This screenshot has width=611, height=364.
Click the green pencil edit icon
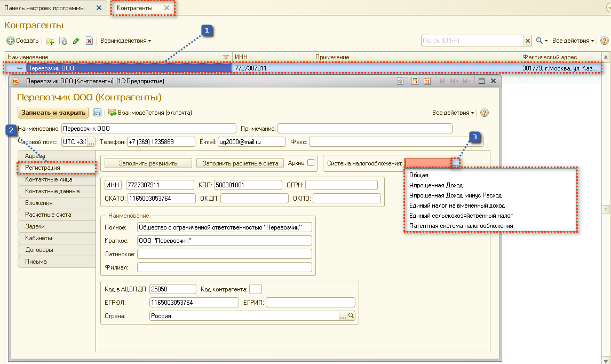[76, 41]
